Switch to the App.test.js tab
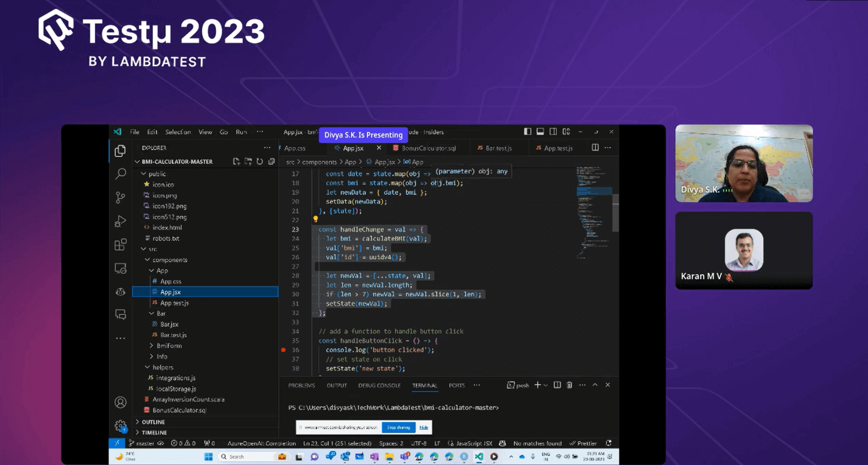 (555, 148)
